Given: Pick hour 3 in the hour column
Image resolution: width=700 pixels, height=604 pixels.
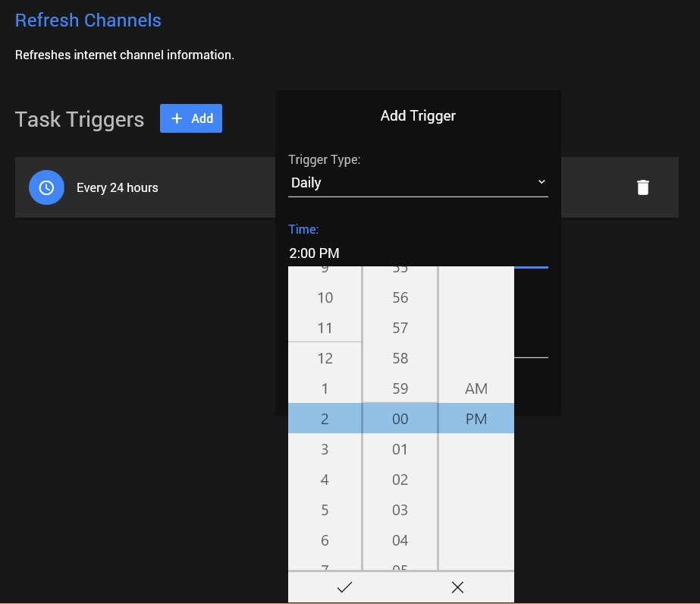Looking at the screenshot, I should (x=325, y=449).
